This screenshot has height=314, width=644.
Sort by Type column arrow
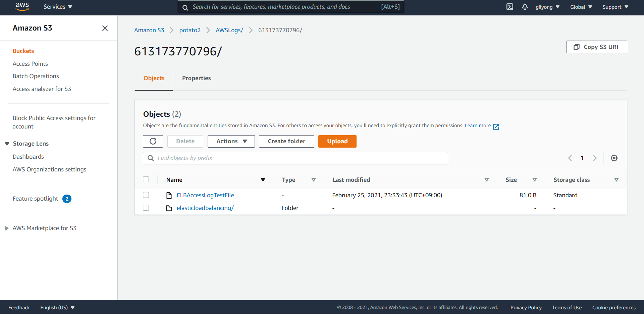point(314,180)
